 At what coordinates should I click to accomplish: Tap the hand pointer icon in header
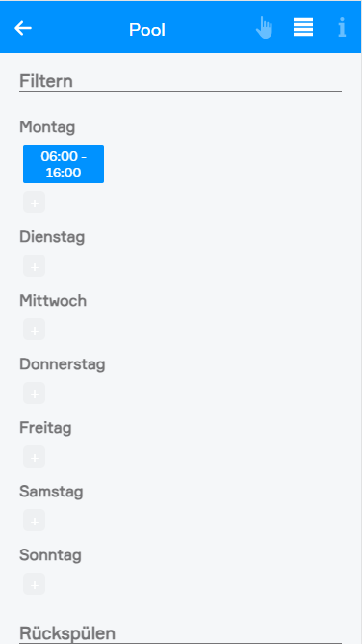(265, 28)
